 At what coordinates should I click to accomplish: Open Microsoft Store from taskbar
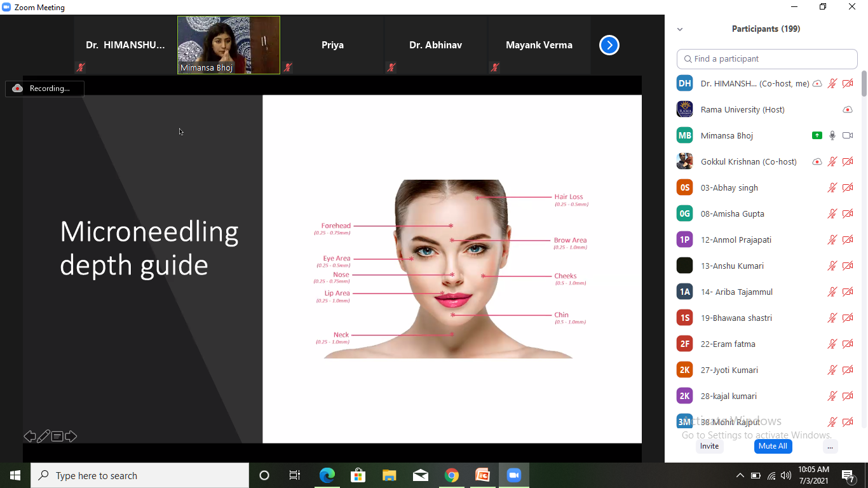tap(358, 475)
